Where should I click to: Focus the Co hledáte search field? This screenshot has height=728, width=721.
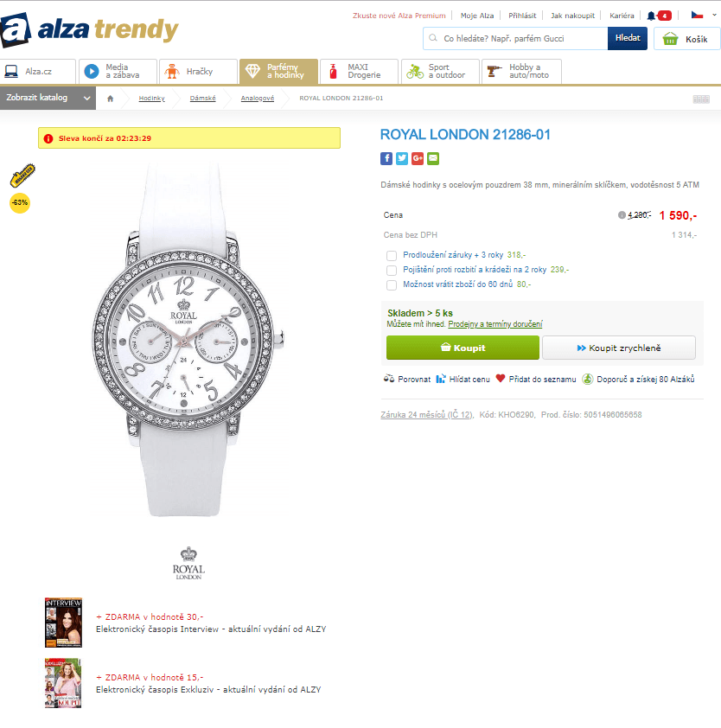[515, 39]
